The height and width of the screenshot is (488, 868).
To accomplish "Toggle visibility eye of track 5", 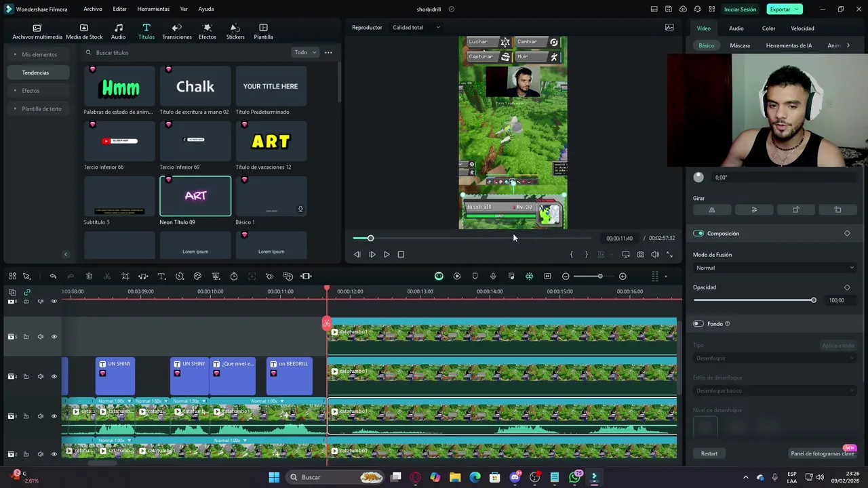I will point(54,337).
